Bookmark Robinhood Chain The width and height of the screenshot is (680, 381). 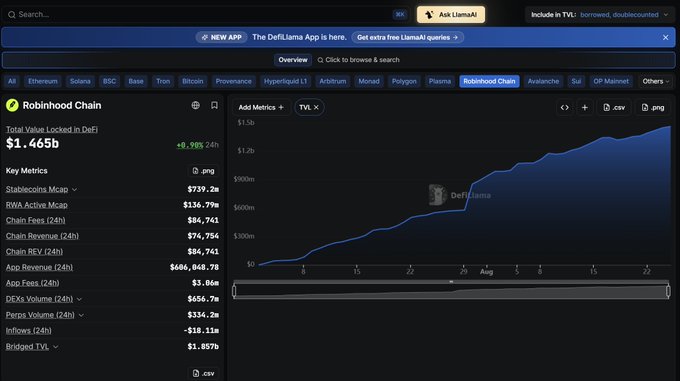pos(214,105)
